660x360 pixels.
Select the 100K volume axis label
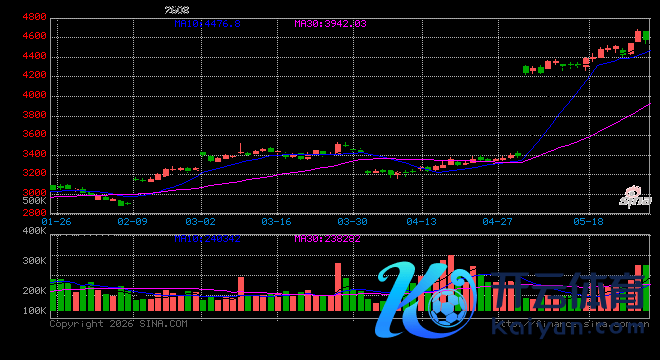click(x=34, y=311)
